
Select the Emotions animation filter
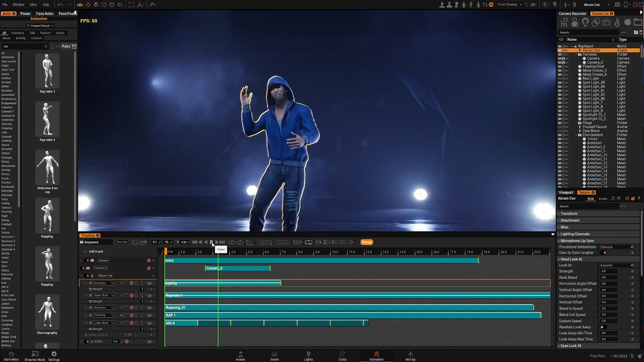(x=17, y=33)
